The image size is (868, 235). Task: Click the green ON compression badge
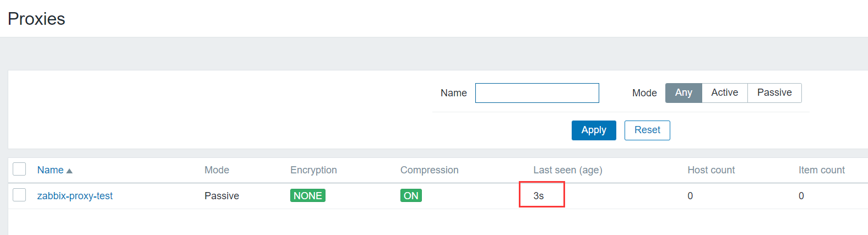[x=411, y=196]
